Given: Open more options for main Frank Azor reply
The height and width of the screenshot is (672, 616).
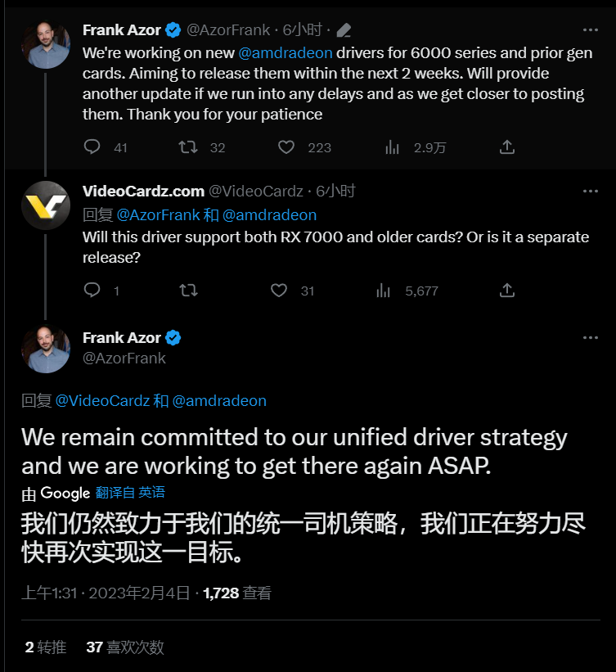Looking at the screenshot, I should [x=591, y=338].
